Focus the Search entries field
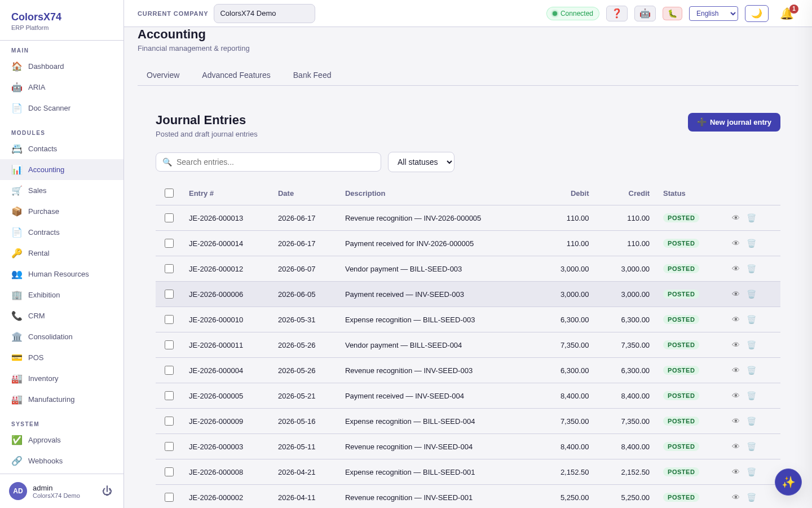 [x=268, y=162]
